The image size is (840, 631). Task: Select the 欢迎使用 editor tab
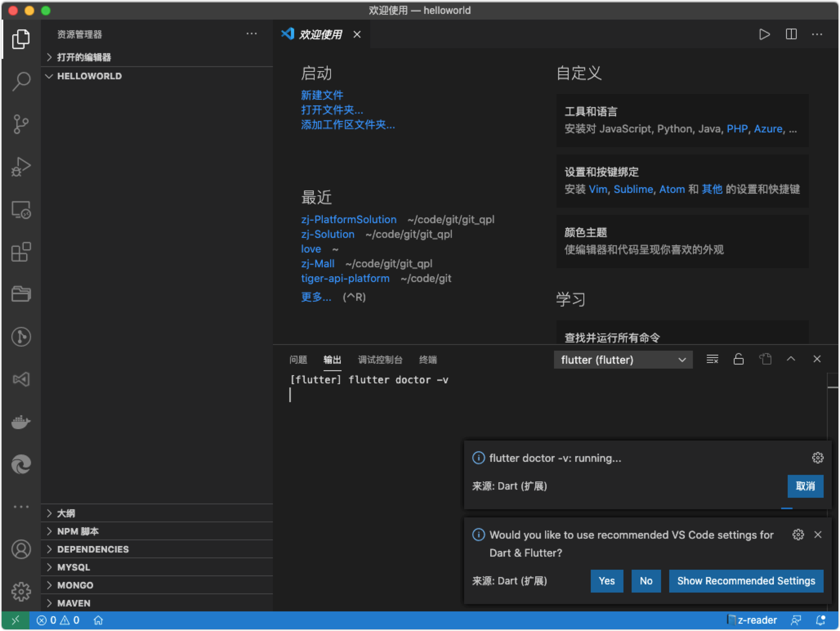pyautogui.click(x=321, y=34)
